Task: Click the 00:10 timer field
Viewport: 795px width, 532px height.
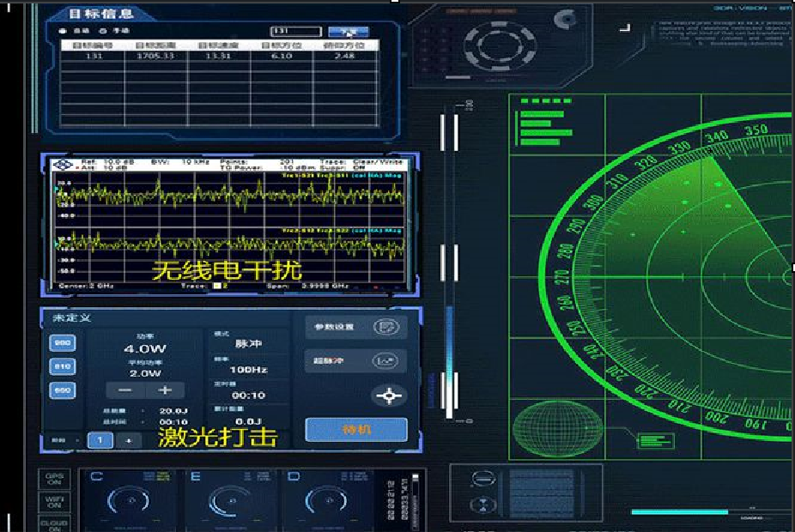Action: click(248, 396)
